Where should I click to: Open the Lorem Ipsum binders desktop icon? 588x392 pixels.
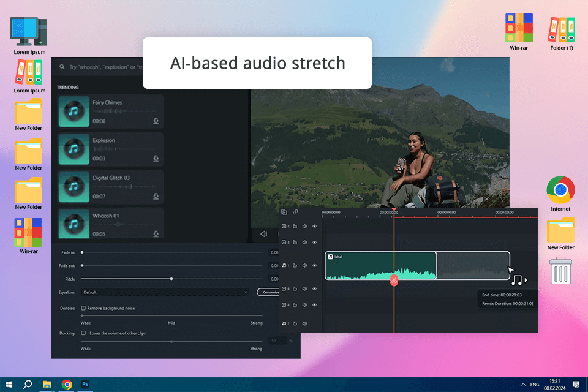click(x=29, y=77)
